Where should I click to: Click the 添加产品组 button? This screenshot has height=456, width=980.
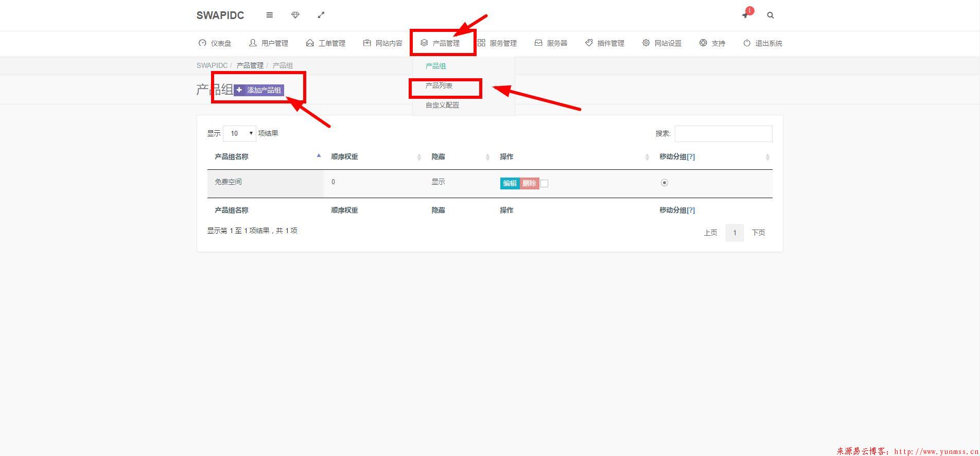259,90
